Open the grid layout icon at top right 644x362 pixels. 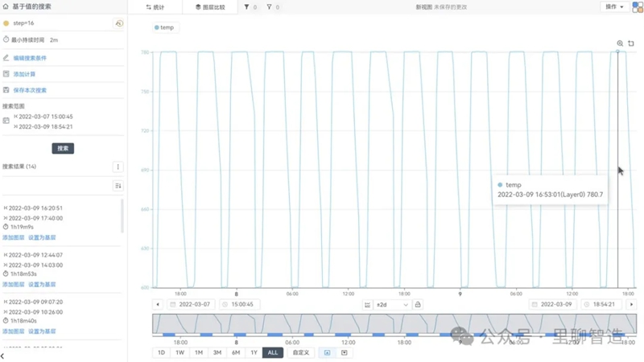pos(637,7)
